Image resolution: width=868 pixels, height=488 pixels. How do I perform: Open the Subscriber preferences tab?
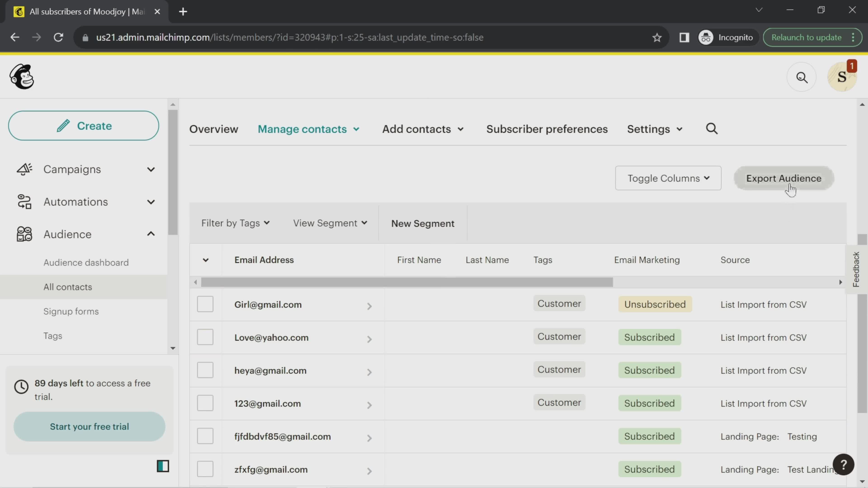pyautogui.click(x=547, y=129)
